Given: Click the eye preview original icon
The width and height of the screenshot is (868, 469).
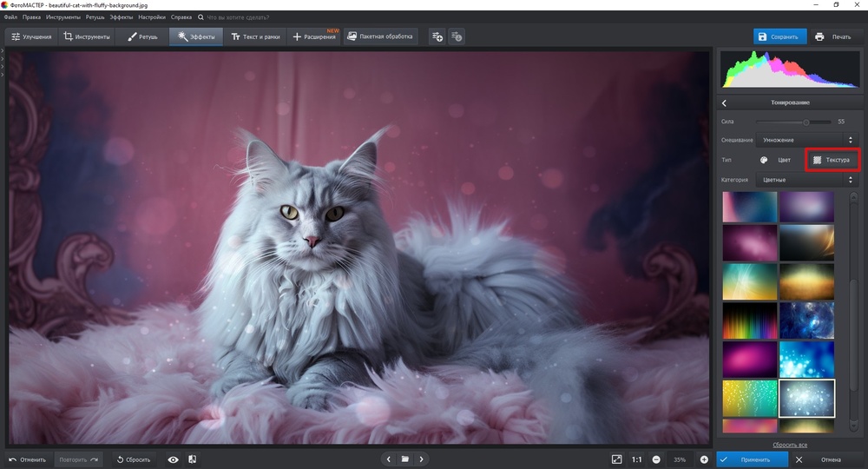Looking at the screenshot, I should [x=174, y=459].
